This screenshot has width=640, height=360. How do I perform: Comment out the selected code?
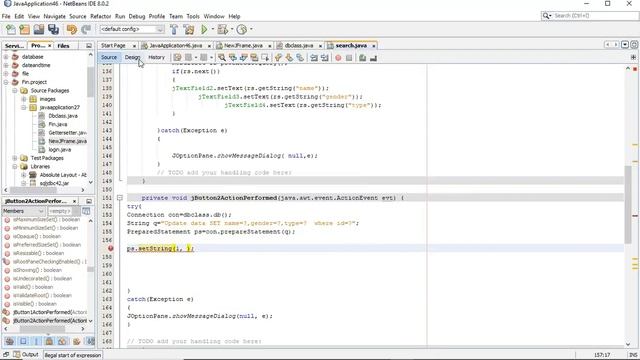362,58
